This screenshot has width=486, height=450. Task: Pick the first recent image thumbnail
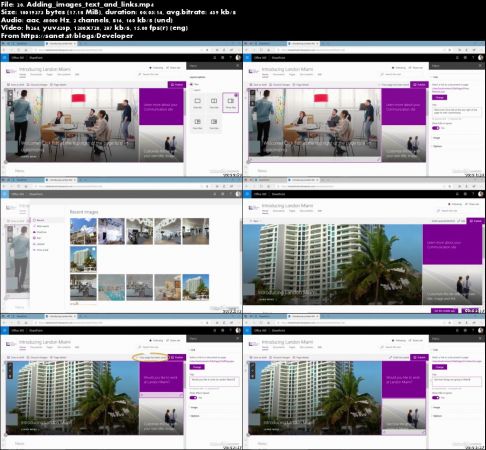83,231
